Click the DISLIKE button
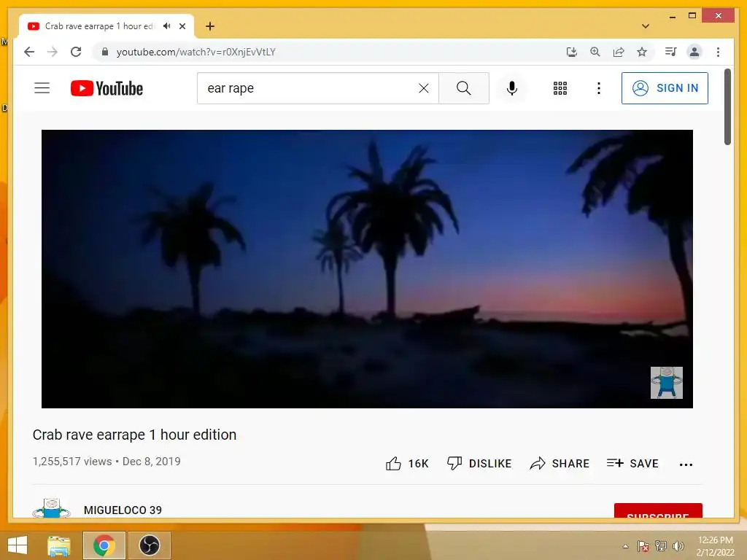Image resolution: width=747 pixels, height=560 pixels. point(479,463)
